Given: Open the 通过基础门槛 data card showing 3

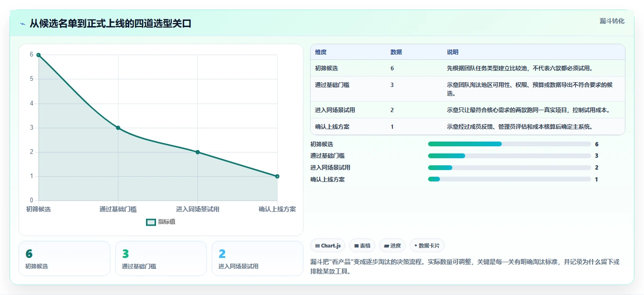Looking at the screenshot, I should 161,258.
